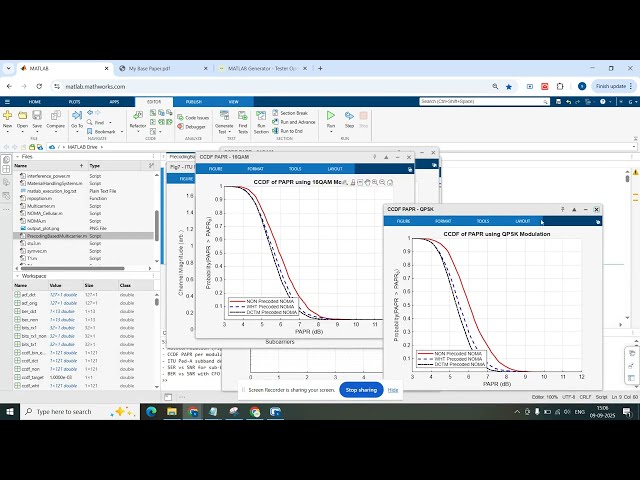
Task: Select PrecodingBasedMulticarrier.m in Files list
Action: click(x=84, y=236)
